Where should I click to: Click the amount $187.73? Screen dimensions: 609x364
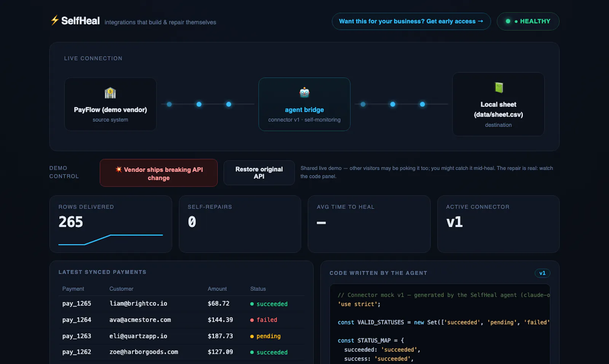220,336
